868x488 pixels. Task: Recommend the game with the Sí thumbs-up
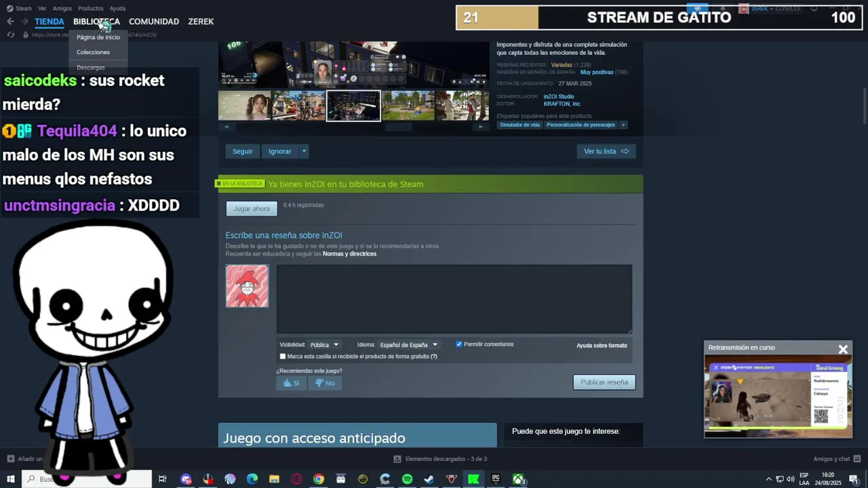tap(291, 383)
